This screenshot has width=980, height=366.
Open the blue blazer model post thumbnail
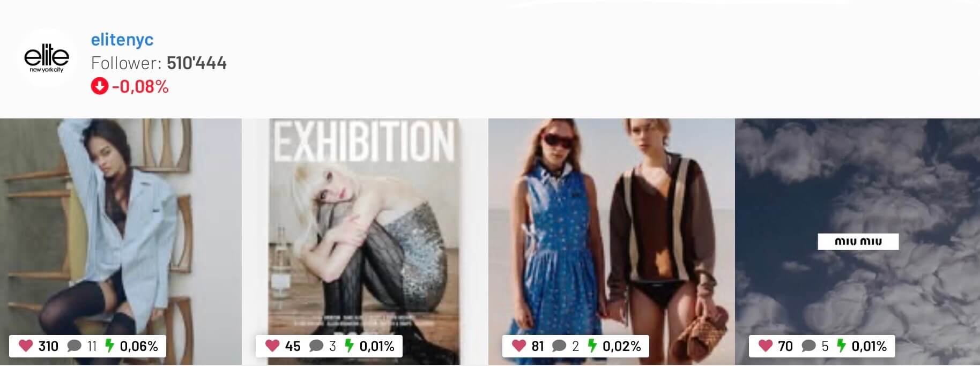click(121, 242)
